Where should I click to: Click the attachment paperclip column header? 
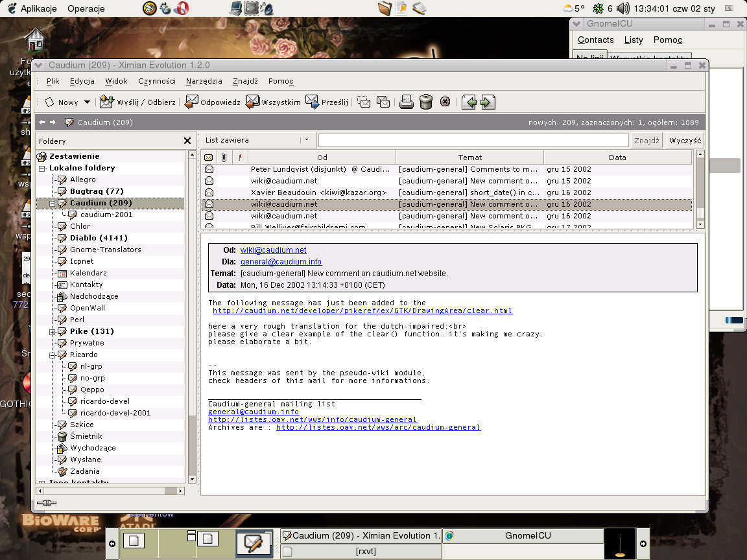[x=224, y=157]
